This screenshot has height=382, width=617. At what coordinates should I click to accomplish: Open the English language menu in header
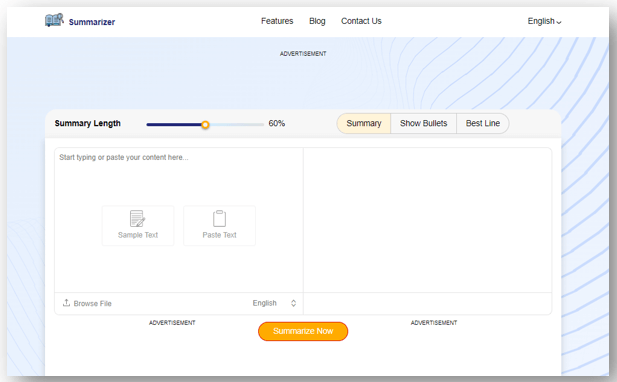coord(544,21)
